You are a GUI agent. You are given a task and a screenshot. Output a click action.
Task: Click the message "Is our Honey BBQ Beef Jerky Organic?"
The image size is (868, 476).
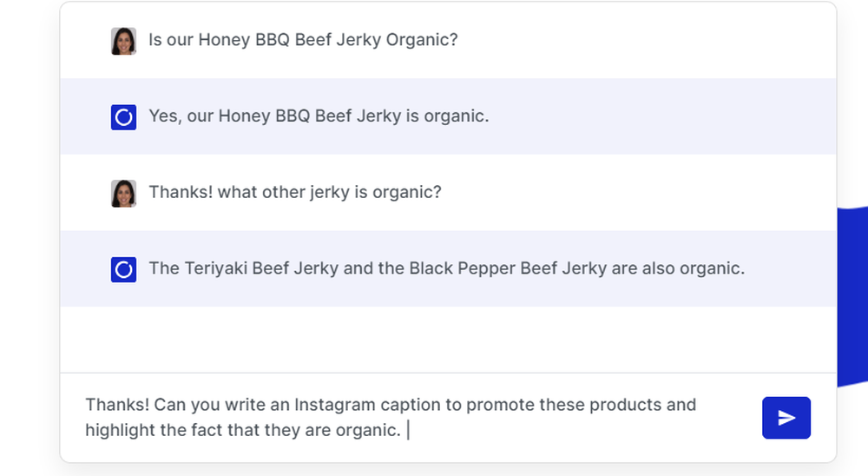[x=303, y=40]
